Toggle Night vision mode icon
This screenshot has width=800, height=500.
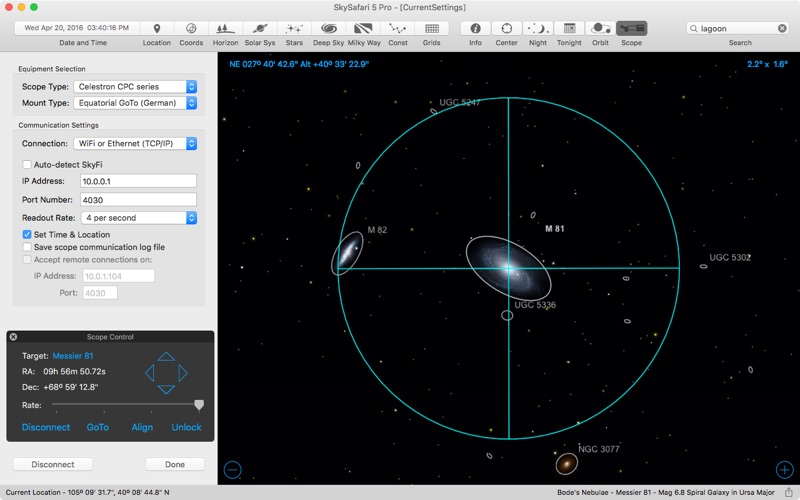tap(538, 29)
